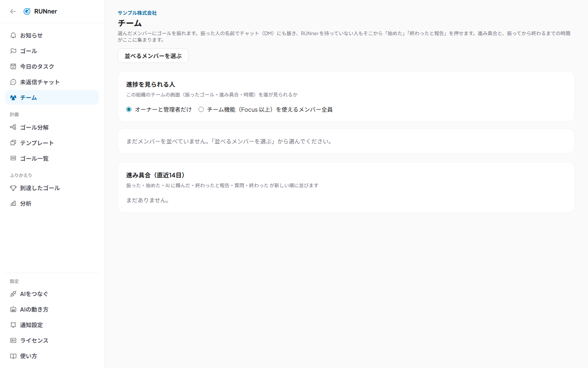Click the 並べるメンバーを選ぶ button
This screenshot has width=588, height=368.
[153, 56]
